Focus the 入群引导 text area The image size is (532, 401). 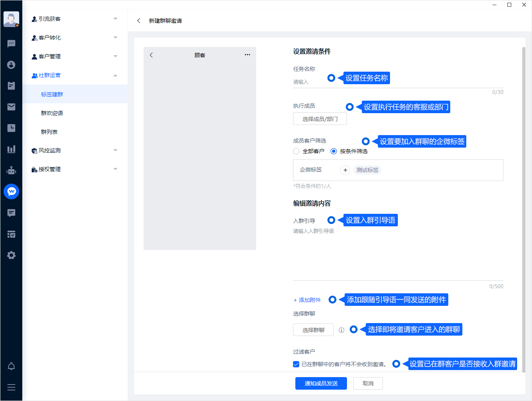click(x=398, y=253)
